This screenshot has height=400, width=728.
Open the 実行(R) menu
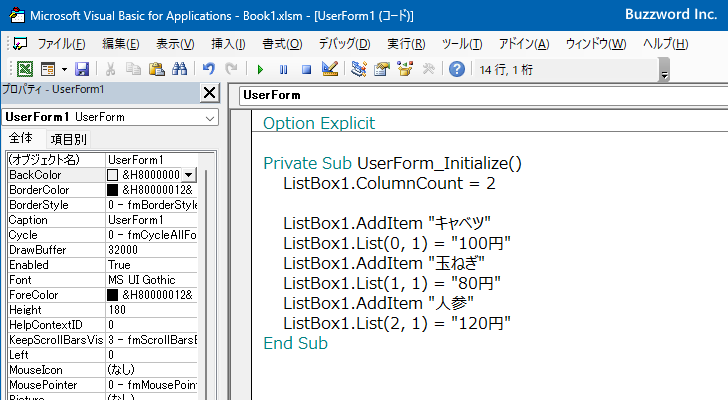pos(406,44)
